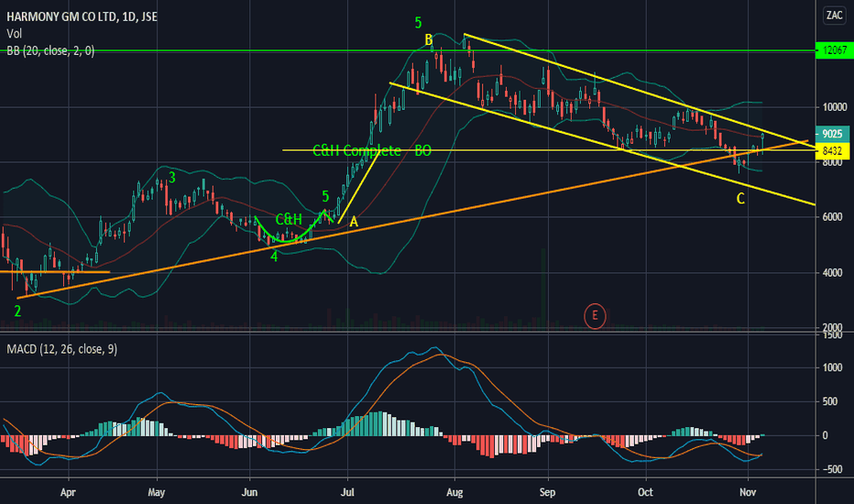Click the Sep label on time axis
This screenshot has width=854, height=504.
point(547,493)
